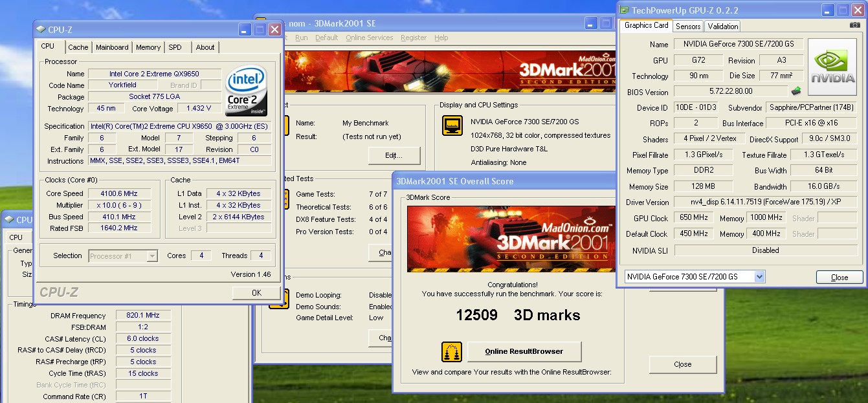Click the FSB:DRAM ratio value 1:2
The height and width of the screenshot is (403, 868).
coord(143,327)
